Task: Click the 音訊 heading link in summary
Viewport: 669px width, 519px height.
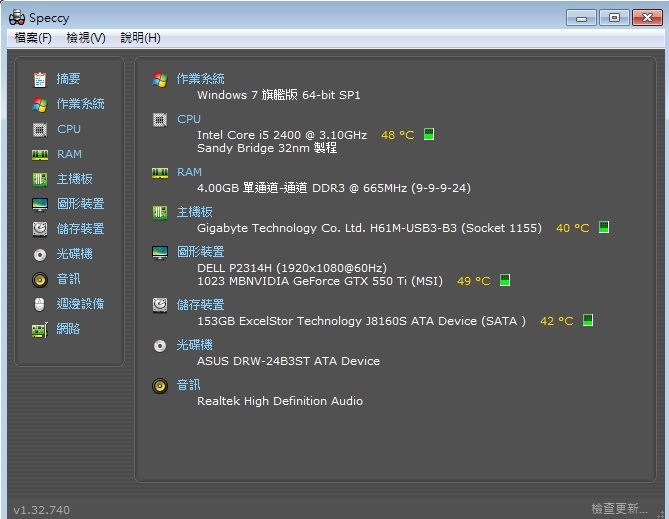Action: coord(189,385)
